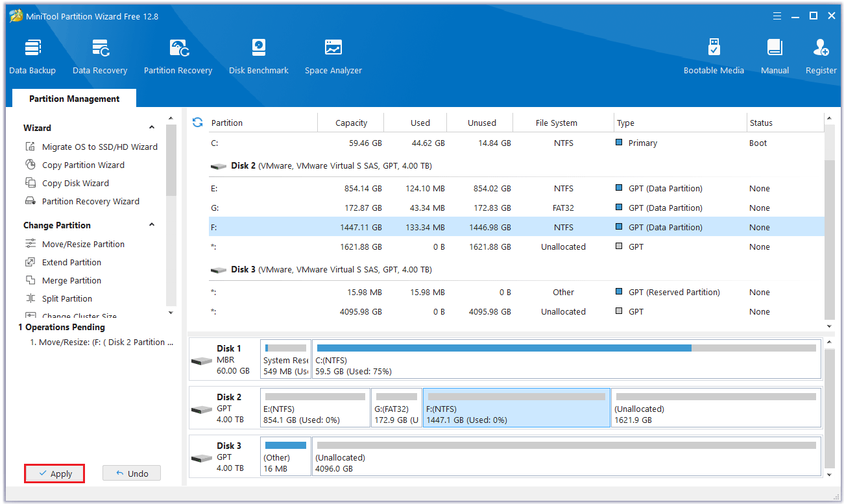Click sidebar scrollbar down arrow
Viewport: 844px width, 504px height.
click(x=171, y=313)
